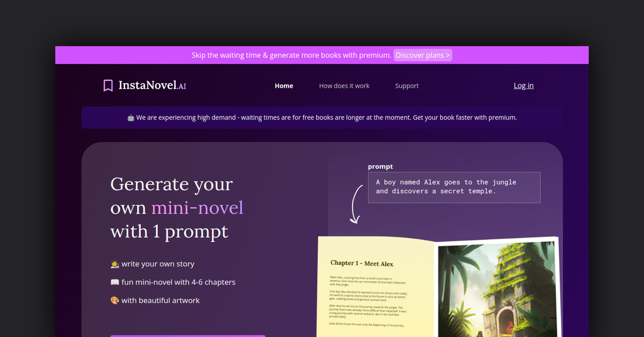Click the 'prompt' label above the box

380,167
